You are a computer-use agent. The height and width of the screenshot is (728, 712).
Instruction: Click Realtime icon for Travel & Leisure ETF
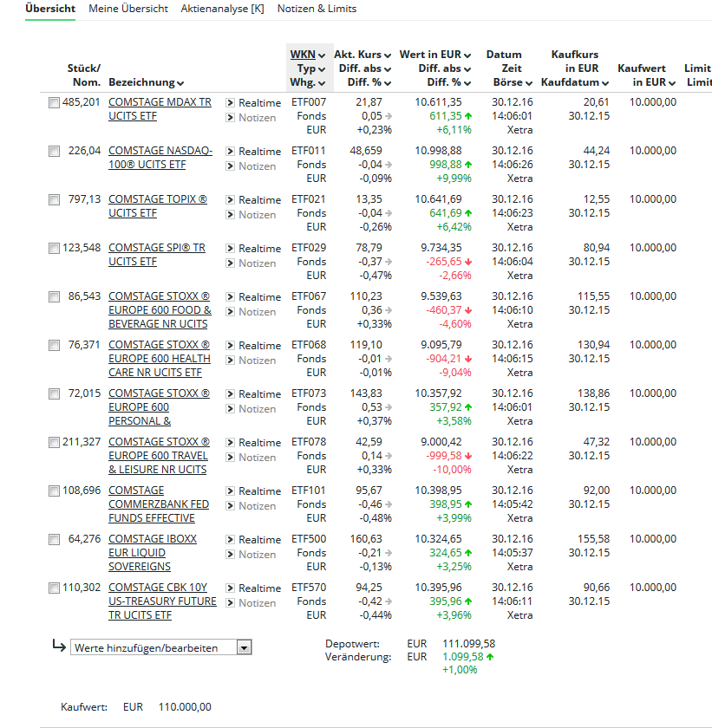pyautogui.click(x=230, y=443)
